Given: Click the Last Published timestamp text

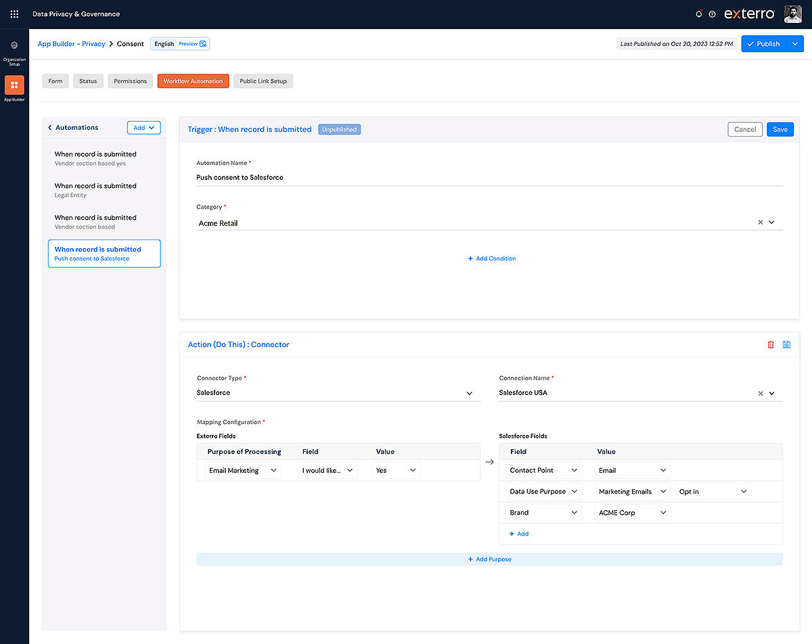Looking at the screenshot, I should coord(677,44).
